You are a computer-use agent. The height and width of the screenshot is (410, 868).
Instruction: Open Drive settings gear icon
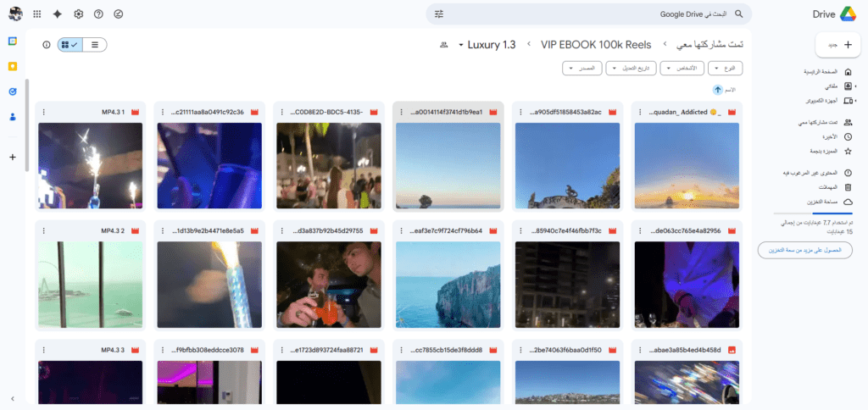click(x=78, y=14)
